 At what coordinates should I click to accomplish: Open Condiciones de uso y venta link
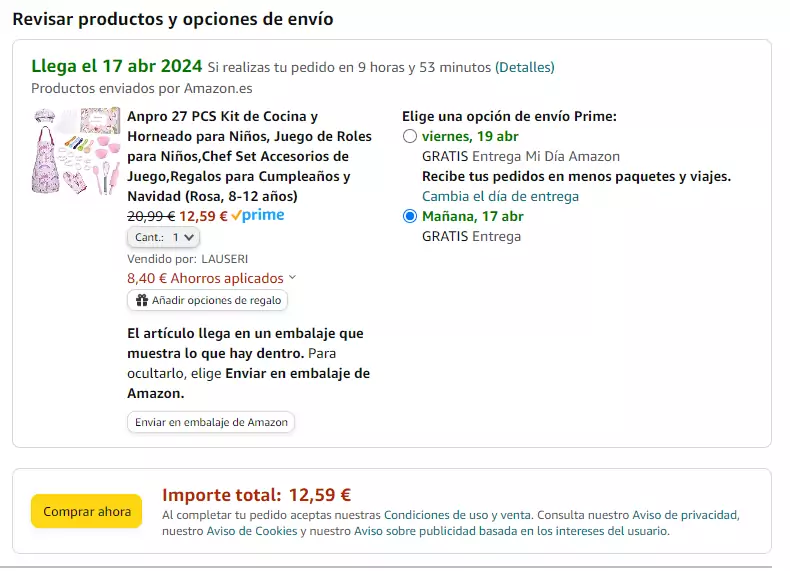457,515
